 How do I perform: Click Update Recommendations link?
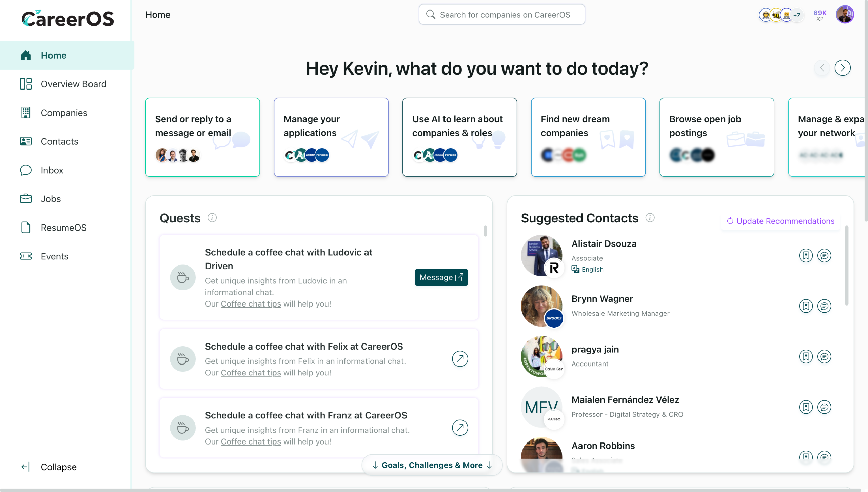click(x=781, y=221)
